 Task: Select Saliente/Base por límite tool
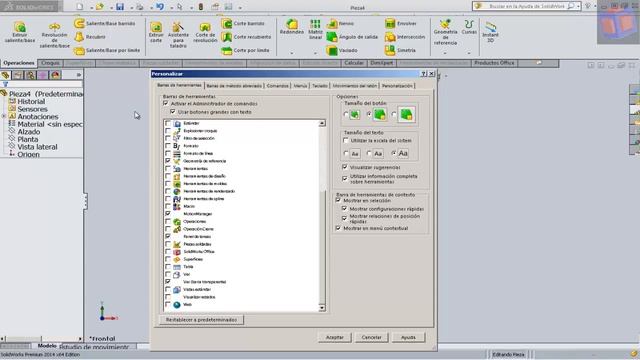(107, 50)
